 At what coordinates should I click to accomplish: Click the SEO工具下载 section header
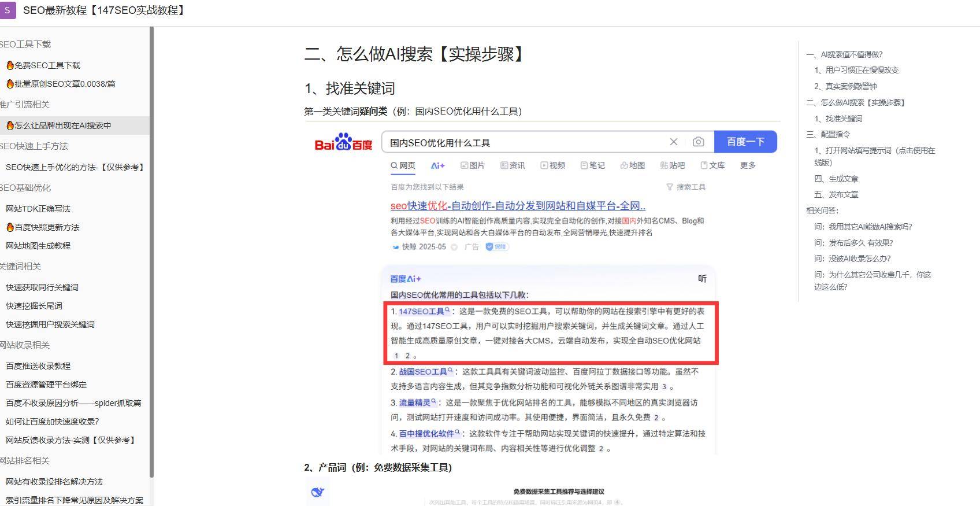pos(25,45)
